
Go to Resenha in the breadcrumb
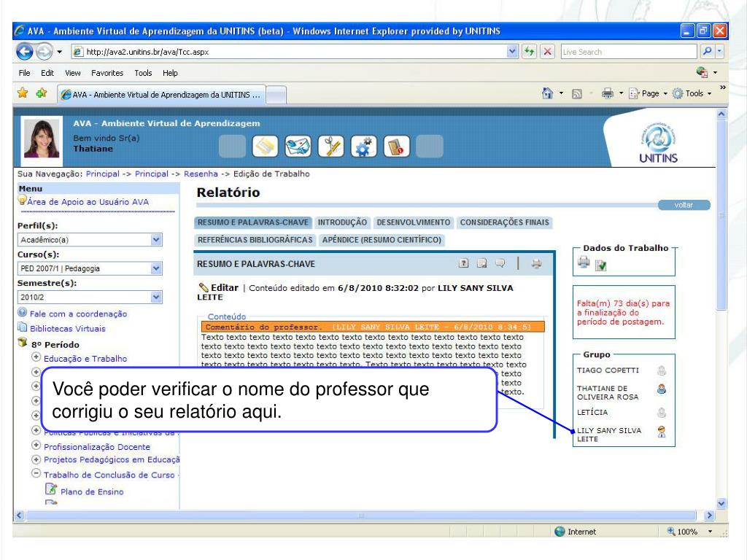point(201,174)
